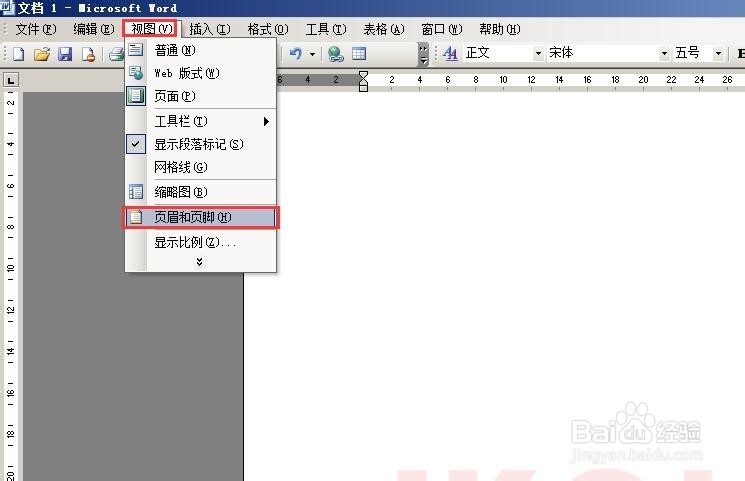
Task: Click the vertical ruler
Action: tap(11, 285)
